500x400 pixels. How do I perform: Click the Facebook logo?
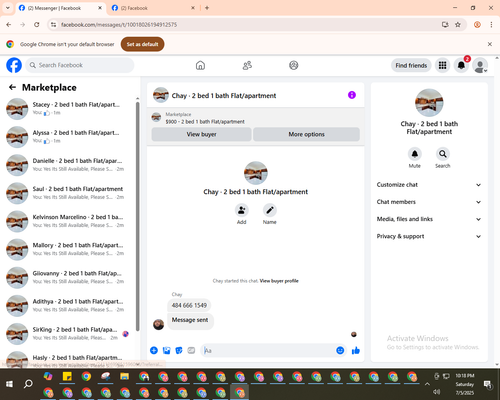tap(14, 65)
